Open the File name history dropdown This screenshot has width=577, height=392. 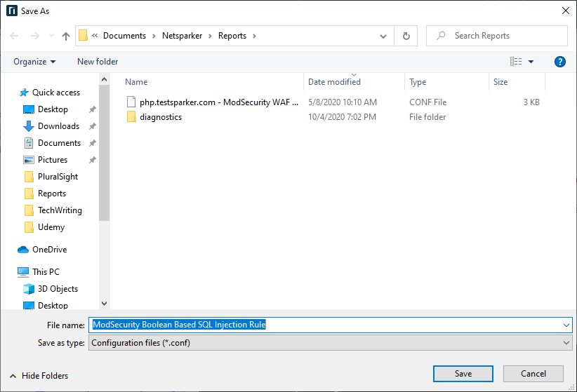point(566,325)
